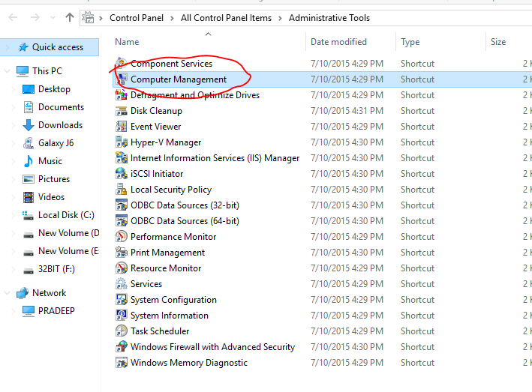Screen dimensions: 532x392
Task: Expand the Desktop folder node
Action: pyautogui.click(x=14, y=89)
